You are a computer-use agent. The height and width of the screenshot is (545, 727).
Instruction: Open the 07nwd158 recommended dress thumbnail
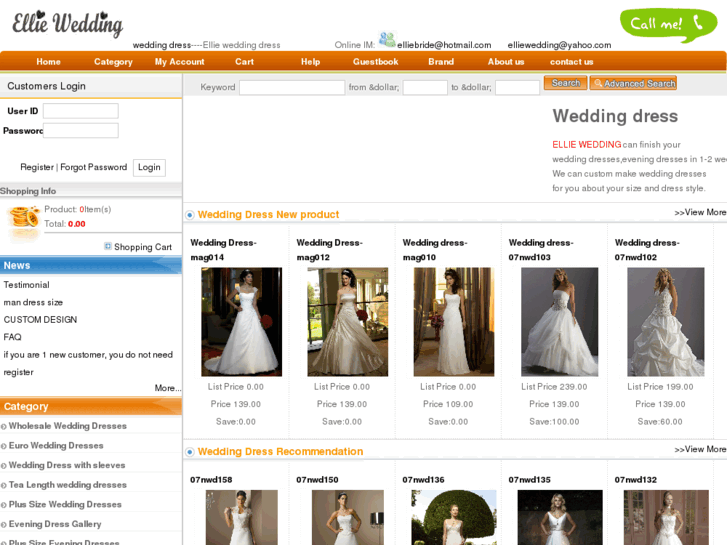[x=242, y=517]
